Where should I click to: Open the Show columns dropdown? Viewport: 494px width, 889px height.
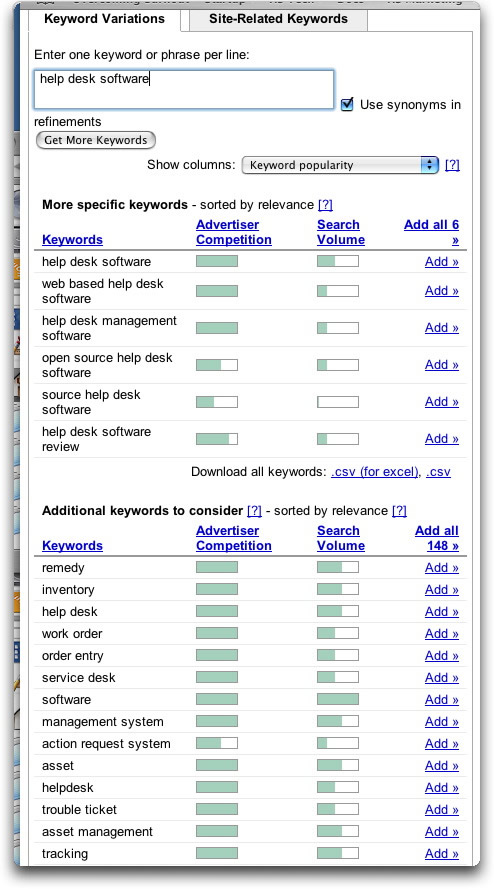[340, 165]
